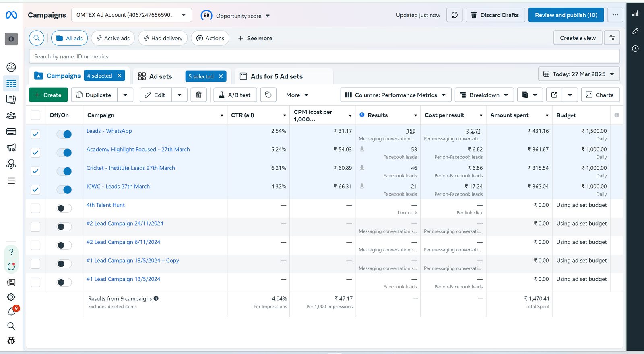Click Review and publish (10) button
Image resolution: width=644 pixels, height=354 pixels.
pyautogui.click(x=566, y=15)
